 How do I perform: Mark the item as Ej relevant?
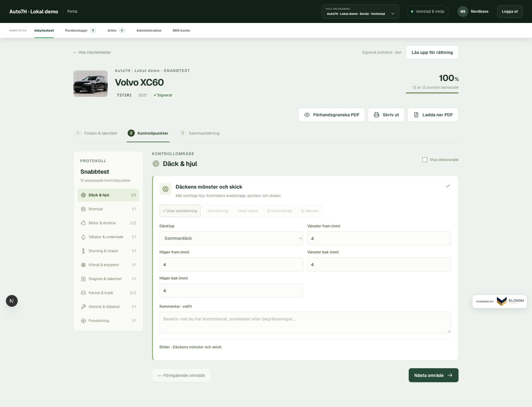coord(310,211)
